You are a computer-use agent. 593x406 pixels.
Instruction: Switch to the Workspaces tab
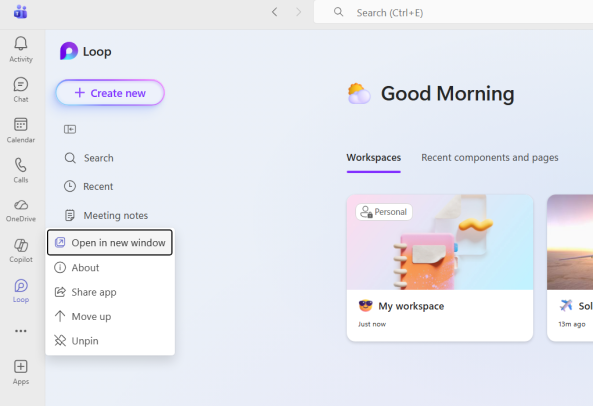[x=374, y=158]
